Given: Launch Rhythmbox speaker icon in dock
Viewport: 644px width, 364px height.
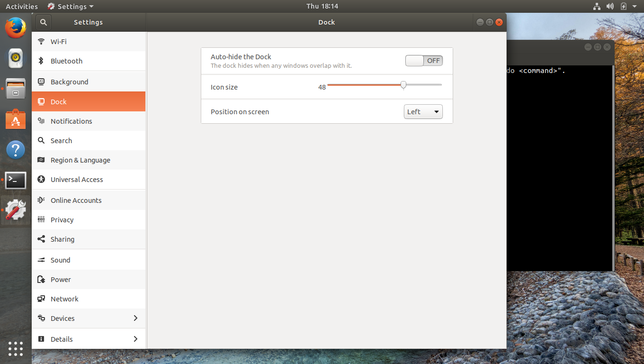Looking at the screenshot, I should [16, 58].
